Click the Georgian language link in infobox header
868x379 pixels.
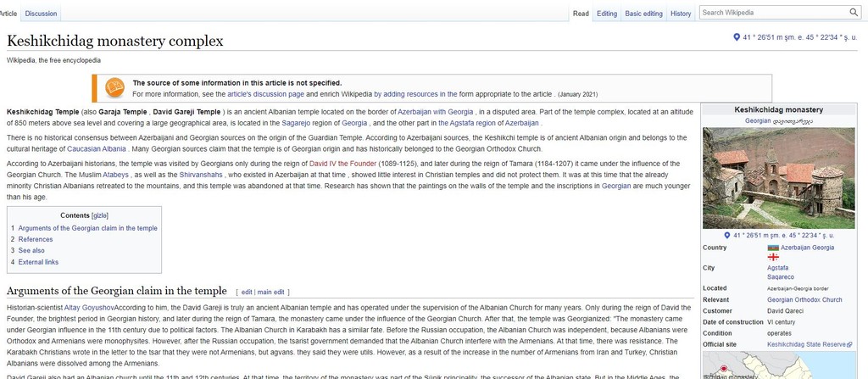coord(758,120)
